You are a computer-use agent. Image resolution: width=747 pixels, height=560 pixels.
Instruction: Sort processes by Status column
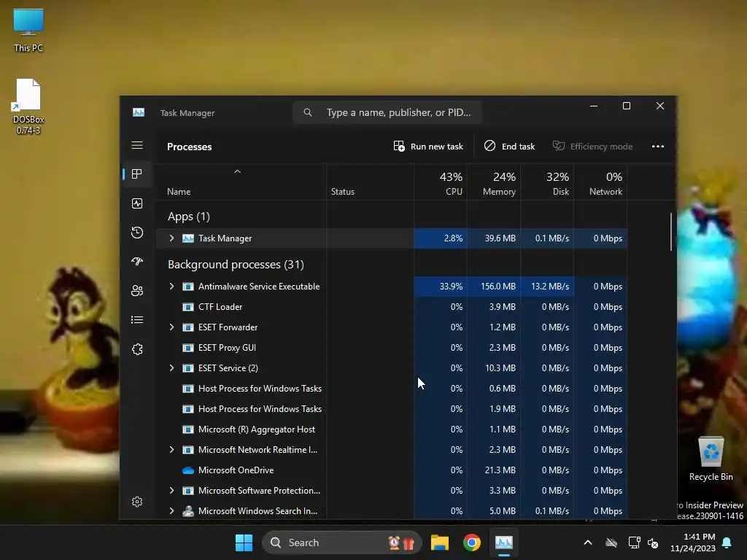(343, 192)
